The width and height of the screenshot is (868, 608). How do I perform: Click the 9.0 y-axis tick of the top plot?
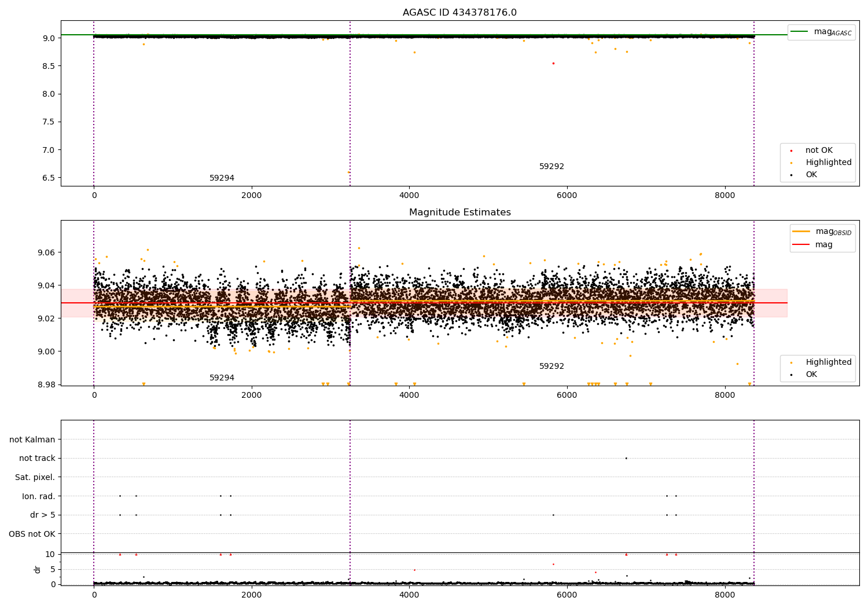pos(49,38)
